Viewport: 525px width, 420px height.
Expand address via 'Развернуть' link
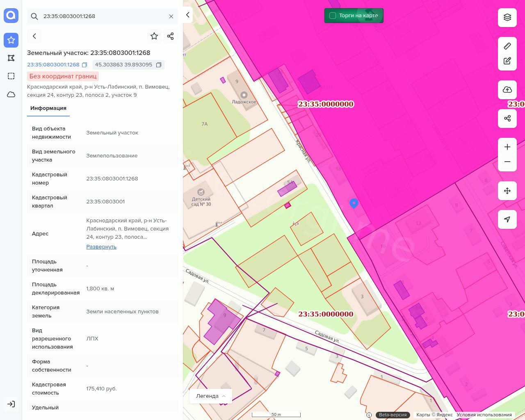tap(101, 247)
